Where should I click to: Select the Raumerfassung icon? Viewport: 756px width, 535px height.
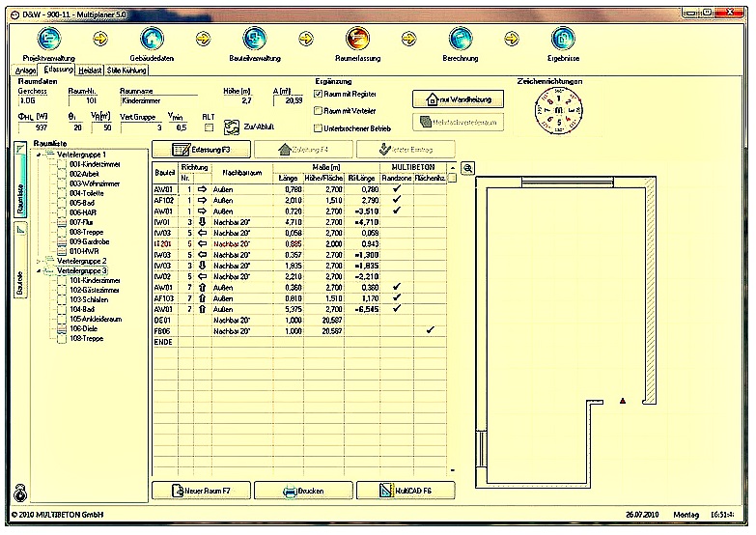click(x=357, y=39)
